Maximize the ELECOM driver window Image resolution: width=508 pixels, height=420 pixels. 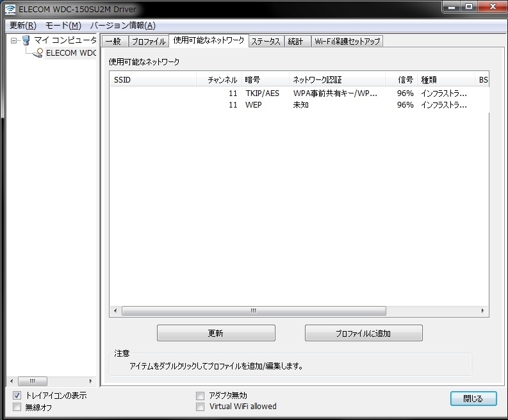[x=469, y=7]
